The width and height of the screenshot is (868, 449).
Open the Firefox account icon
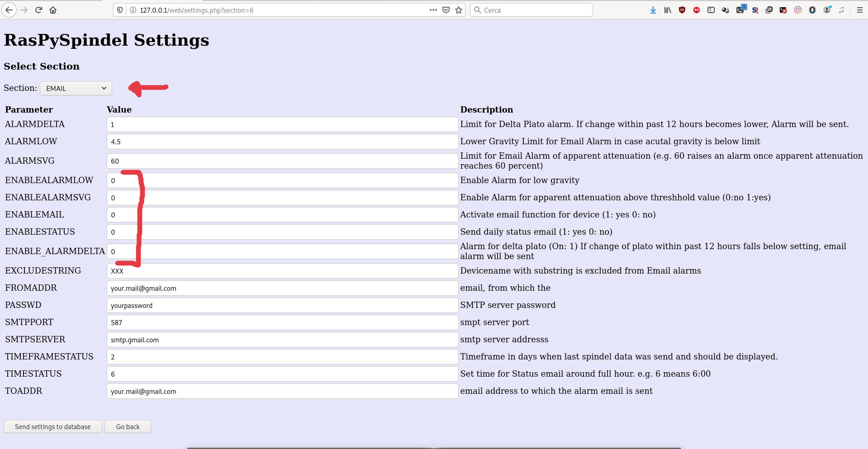coord(827,10)
